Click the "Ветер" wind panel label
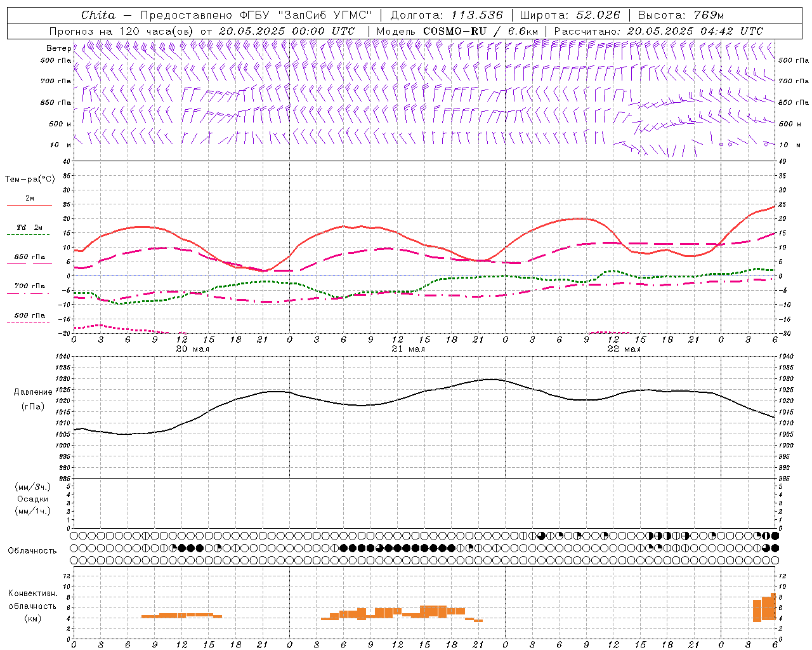This screenshot has width=812, height=650. [58, 48]
